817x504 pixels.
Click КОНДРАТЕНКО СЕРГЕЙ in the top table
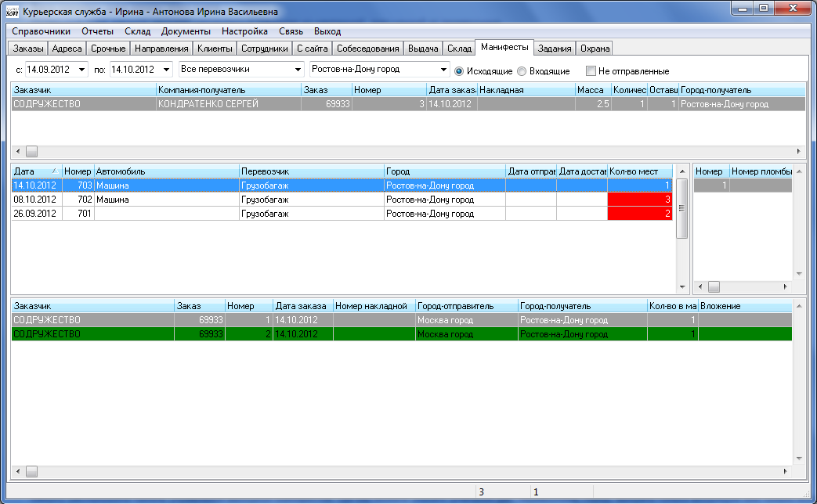click(229, 104)
